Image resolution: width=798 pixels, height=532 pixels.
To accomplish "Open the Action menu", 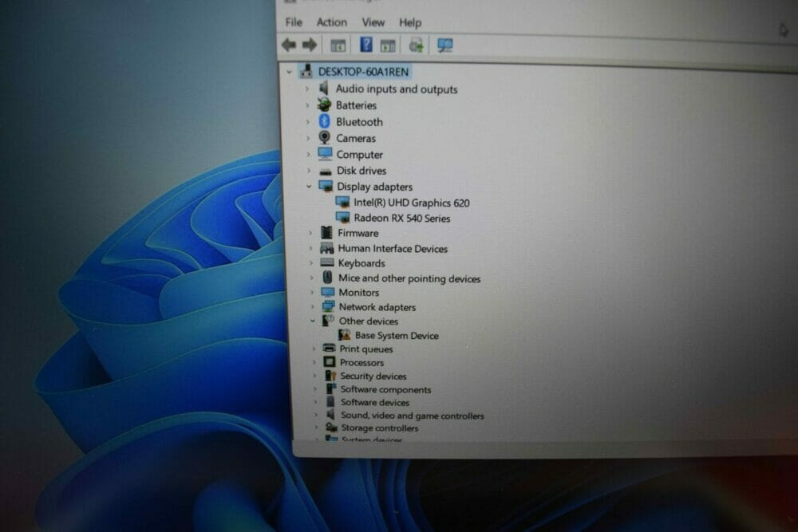I will [x=331, y=22].
